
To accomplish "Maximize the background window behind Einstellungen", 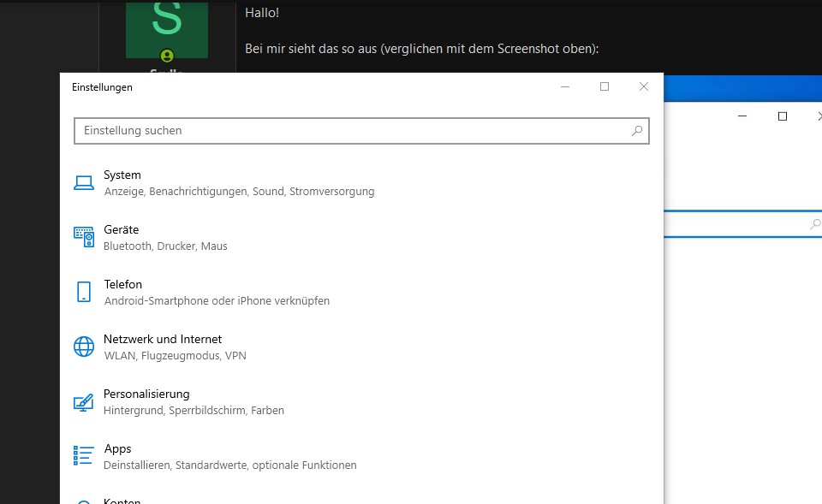I will click(x=782, y=116).
